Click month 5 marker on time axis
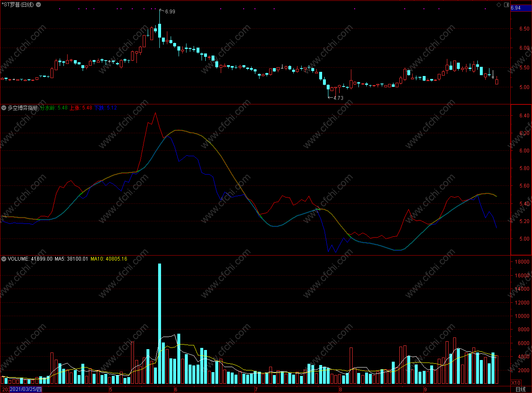 [111, 390]
